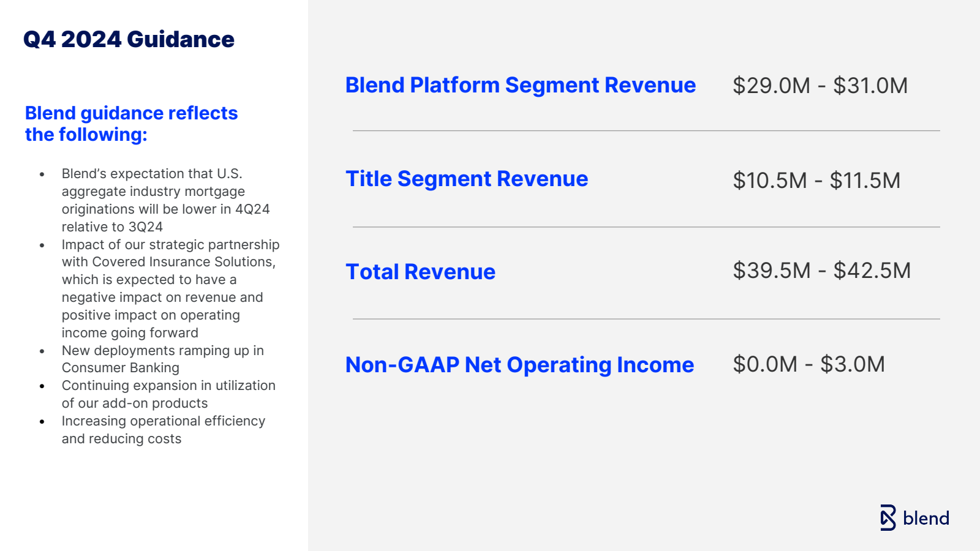The image size is (980, 551).
Task: Click the divider below Blend Platform revenue
Action: coord(646,130)
